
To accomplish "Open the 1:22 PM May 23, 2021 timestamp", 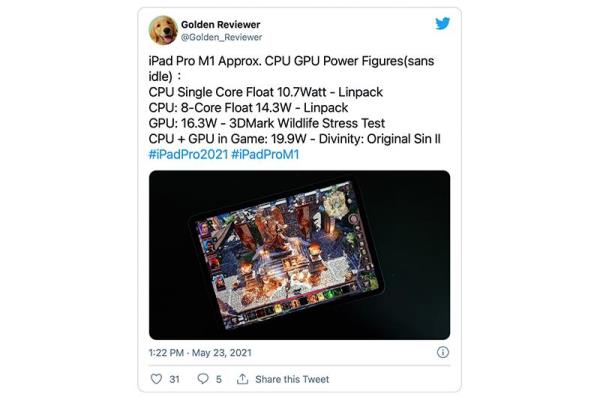I will coord(200,353).
